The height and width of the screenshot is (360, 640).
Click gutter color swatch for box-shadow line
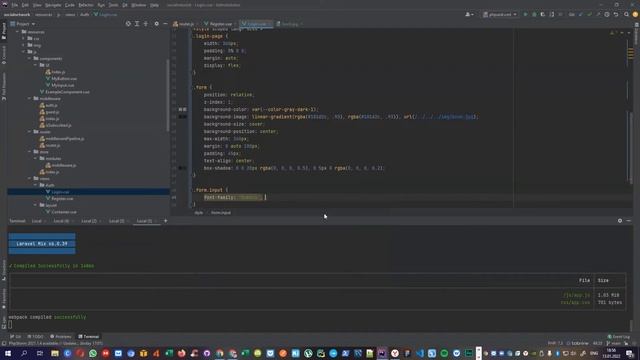(x=182, y=168)
